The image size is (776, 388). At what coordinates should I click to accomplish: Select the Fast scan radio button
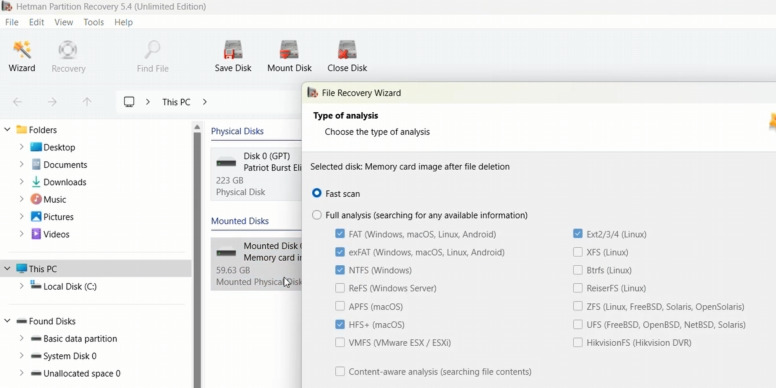317,194
